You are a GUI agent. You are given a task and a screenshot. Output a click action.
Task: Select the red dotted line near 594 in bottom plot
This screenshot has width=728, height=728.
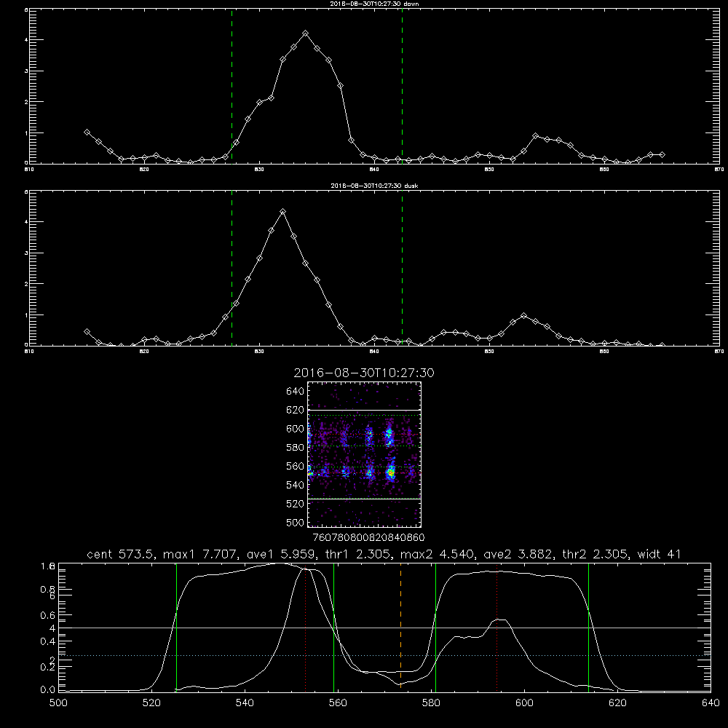coord(496,627)
